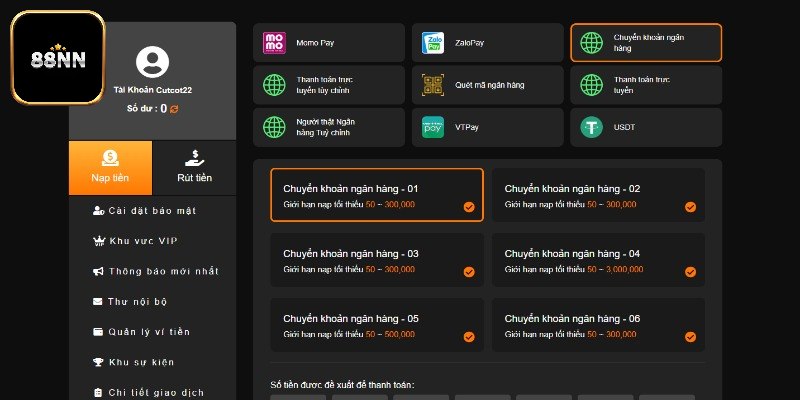
Task: Choose Momo Pay payment method
Action: pyautogui.click(x=329, y=43)
